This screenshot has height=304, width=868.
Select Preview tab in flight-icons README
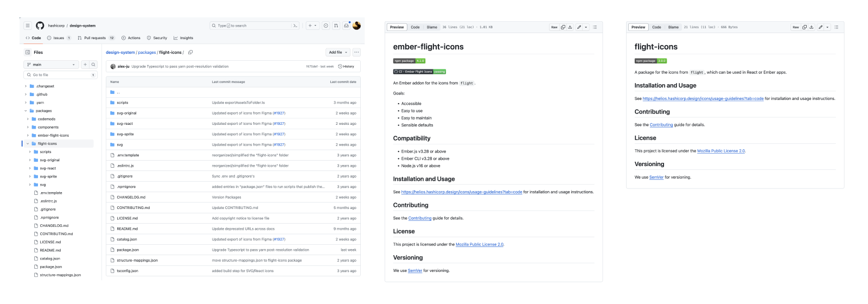(639, 27)
